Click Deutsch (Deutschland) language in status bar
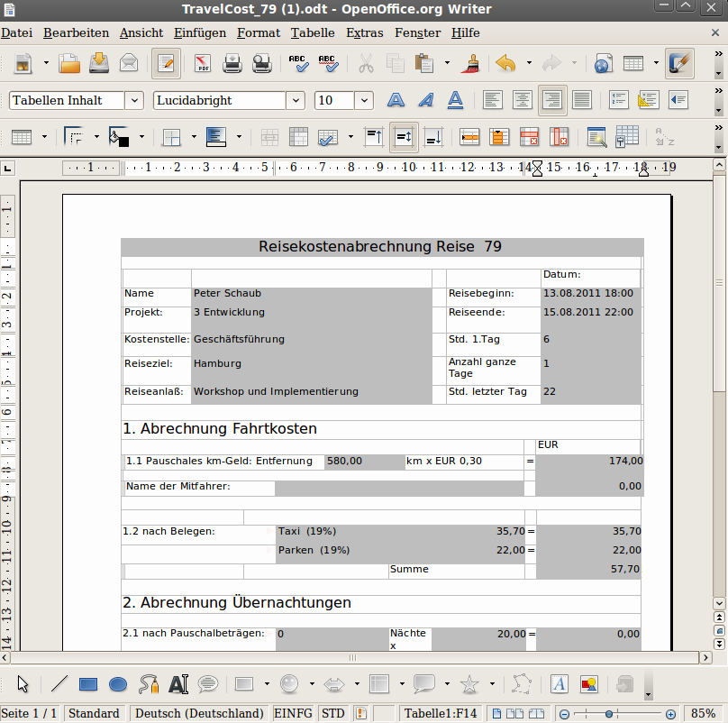 pos(199,713)
